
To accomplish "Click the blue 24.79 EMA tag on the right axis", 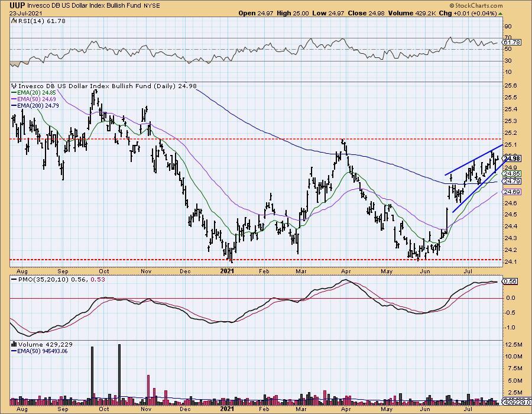I will pyautogui.click(x=511, y=182).
